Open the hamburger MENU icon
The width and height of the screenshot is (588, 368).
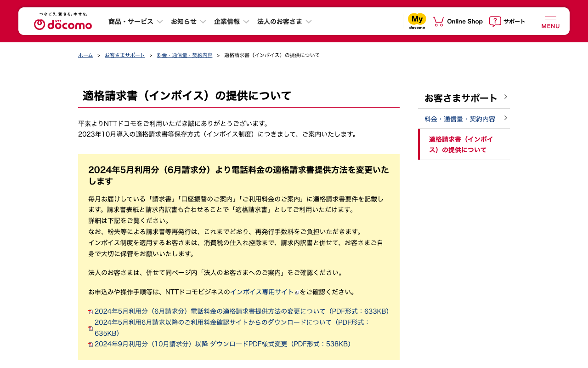pos(550,22)
